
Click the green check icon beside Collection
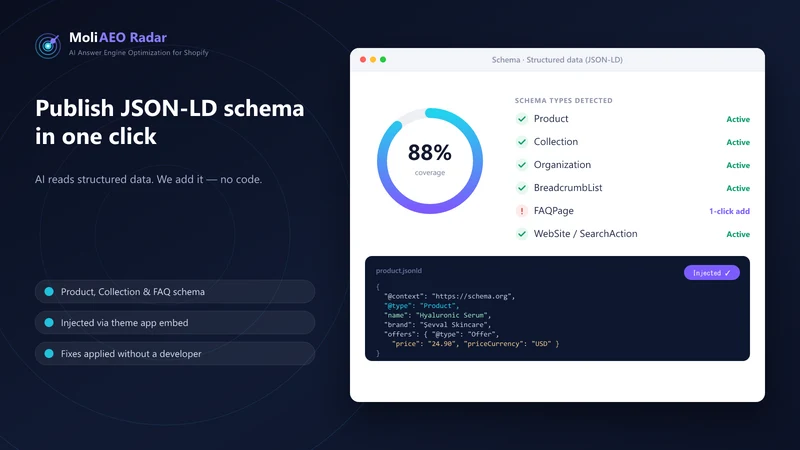(x=521, y=142)
